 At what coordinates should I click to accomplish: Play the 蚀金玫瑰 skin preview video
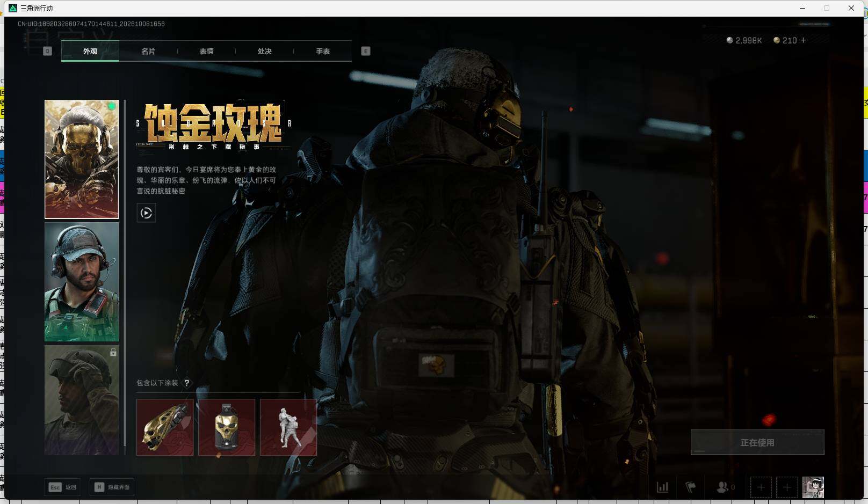point(146,213)
